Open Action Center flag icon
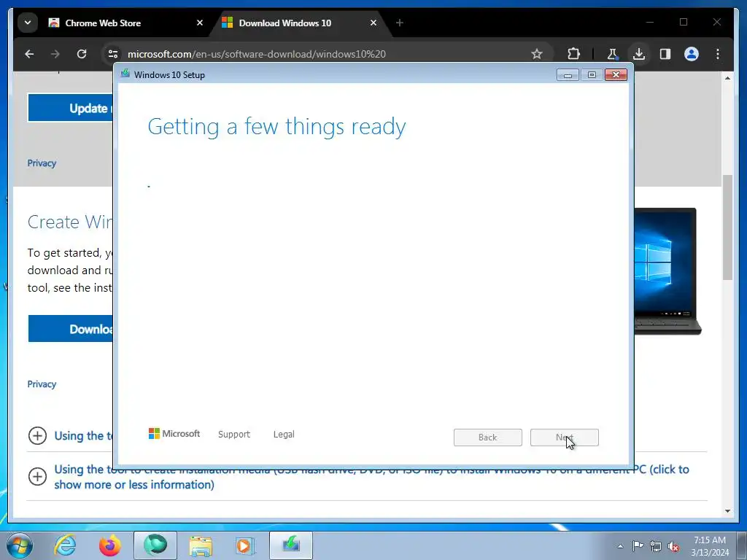Screen dimensions: 747x560 [638, 546]
